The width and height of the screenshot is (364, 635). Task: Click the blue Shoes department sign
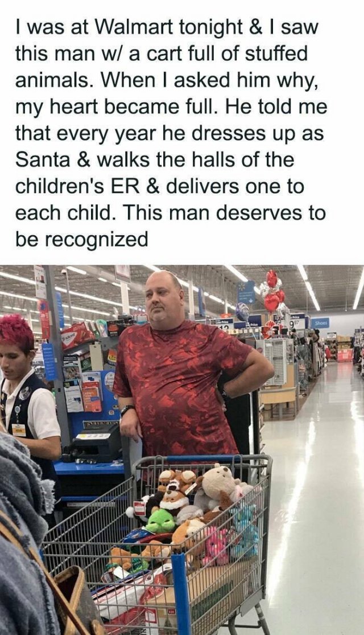coord(320,323)
